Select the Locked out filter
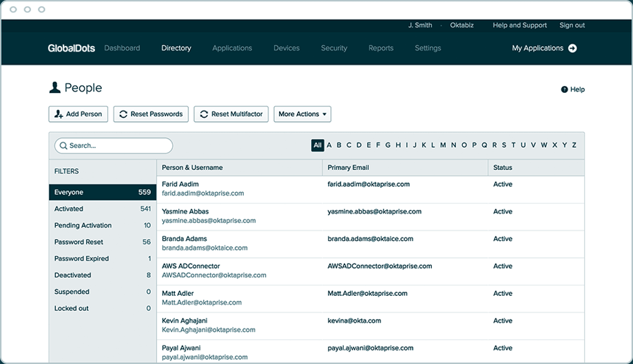Viewport: 633px width, 364px height. coord(103,308)
